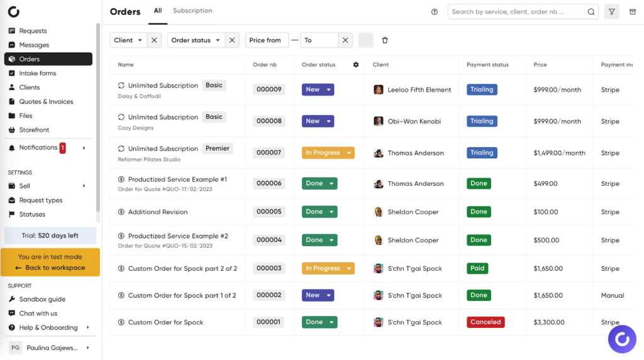Click the search magnifier icon
644x360 pixels.
[x=591, y=12]
